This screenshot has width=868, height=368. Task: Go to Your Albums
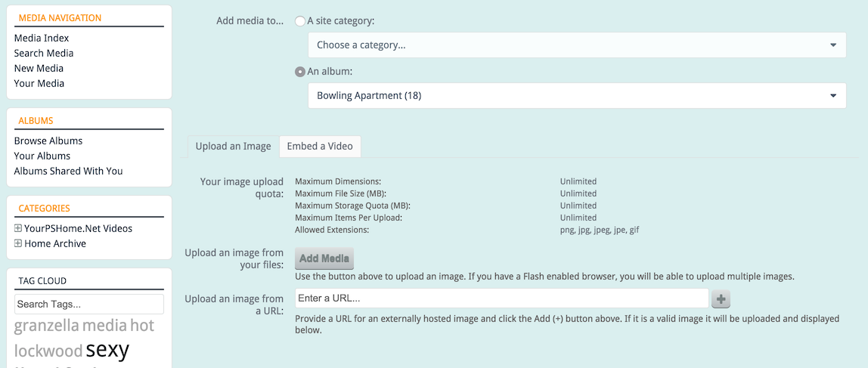tap(42, 156)
